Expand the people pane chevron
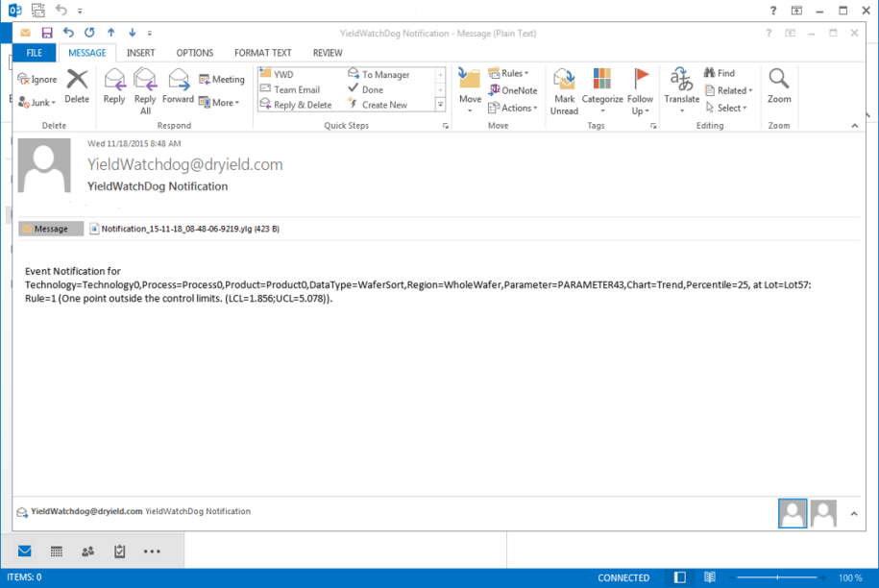 pyautogui.click(x=853, y=514)
